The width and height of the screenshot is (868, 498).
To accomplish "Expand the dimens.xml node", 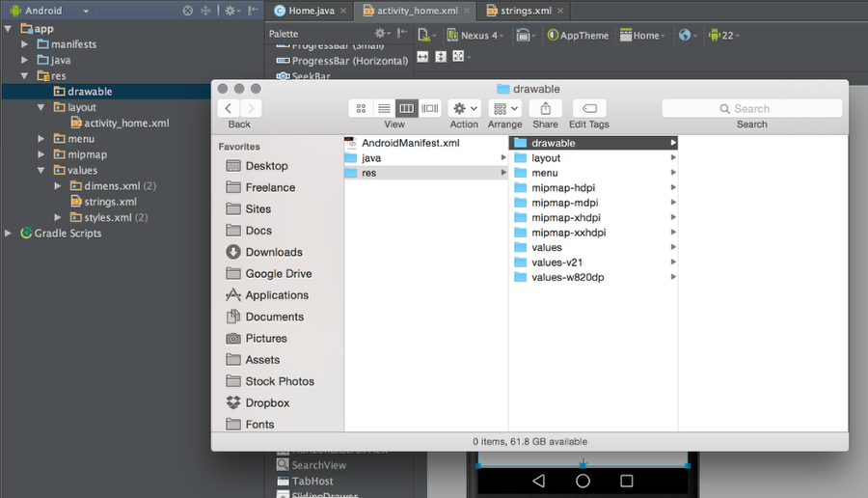I will (58, 186).
